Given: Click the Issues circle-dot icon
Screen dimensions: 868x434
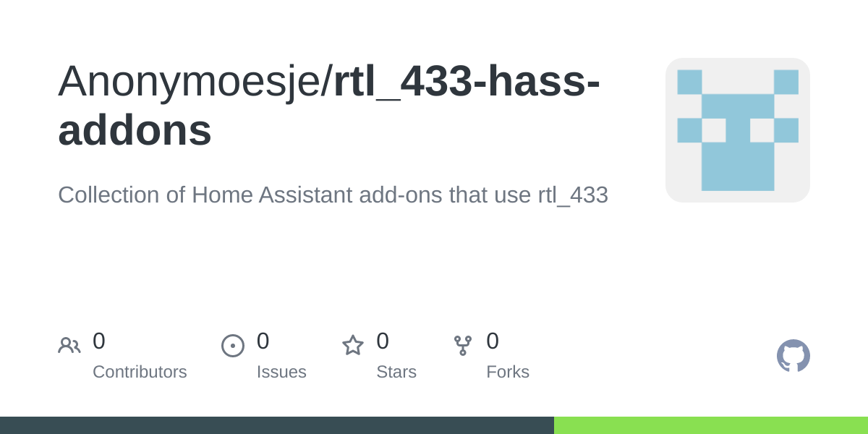Looking at the screenshot, I should (x=233, y=346).
